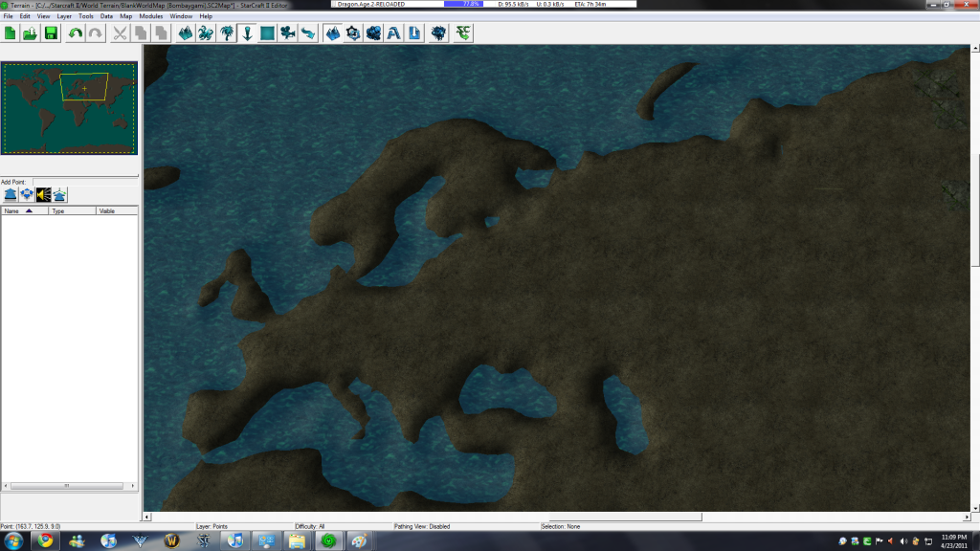Open the Windows Start menu
The height and width of the screenshot is (551, 980).
click(x=13, y=541)
